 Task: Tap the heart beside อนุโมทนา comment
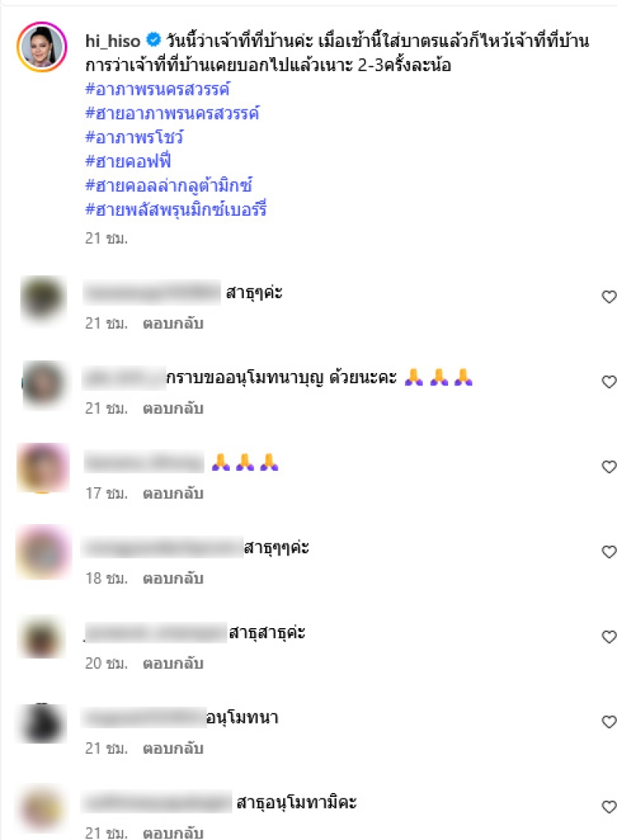(x=609, y=721)
